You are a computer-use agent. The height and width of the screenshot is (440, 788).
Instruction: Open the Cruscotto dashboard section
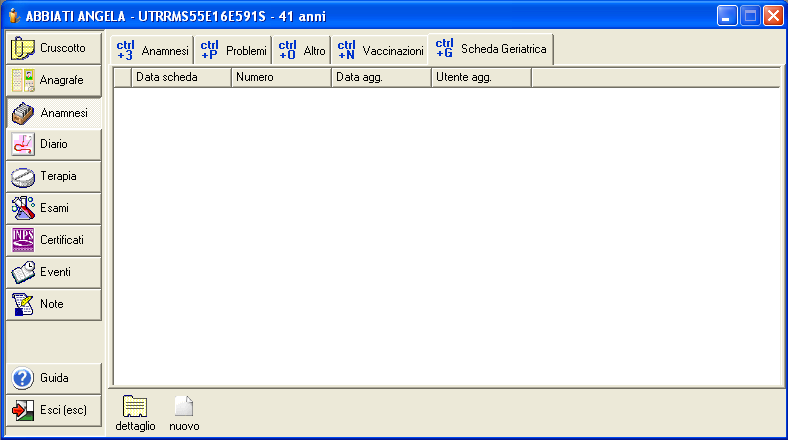tap(54, 48)
